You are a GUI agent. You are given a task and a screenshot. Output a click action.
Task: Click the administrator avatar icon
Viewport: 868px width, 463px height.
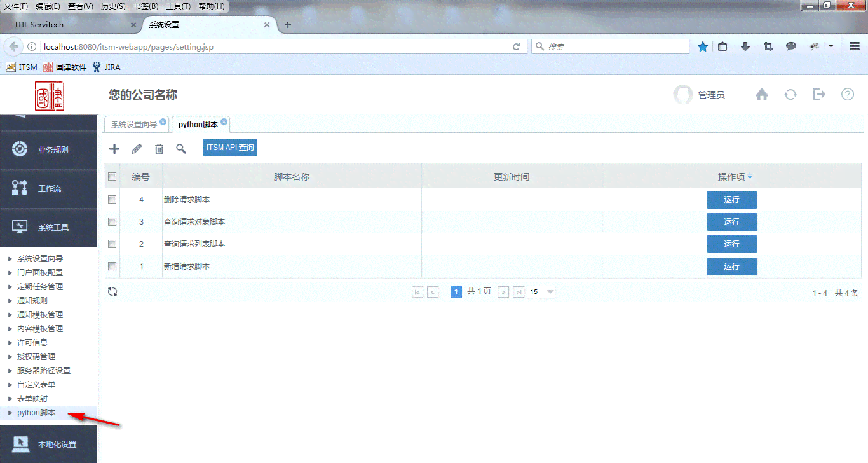coord(683,95)
